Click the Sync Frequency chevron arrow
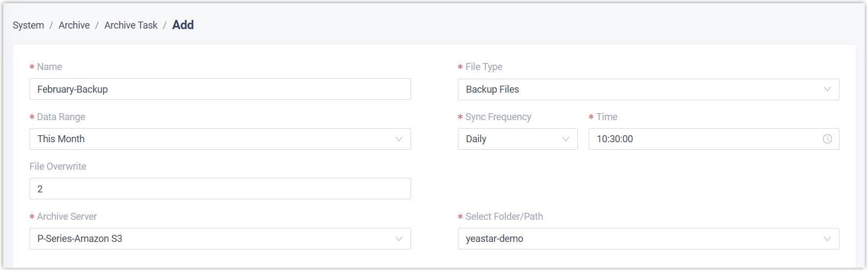Viewport: 868px width, 271px height. coord(566,139)
